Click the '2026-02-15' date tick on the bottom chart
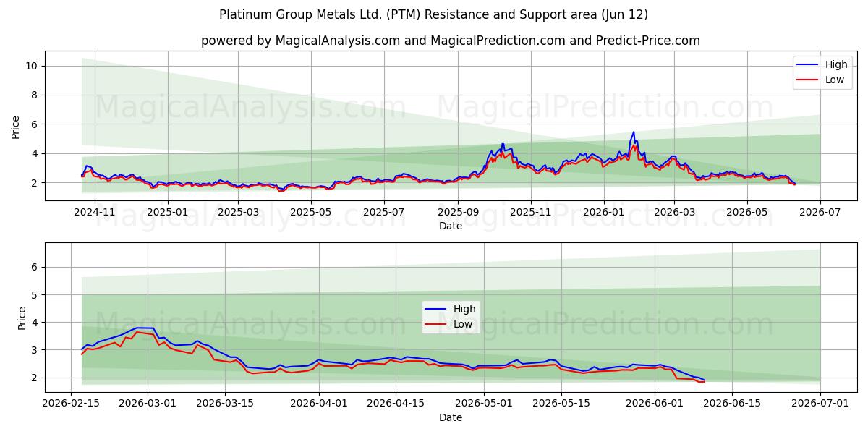 [71, 404]
